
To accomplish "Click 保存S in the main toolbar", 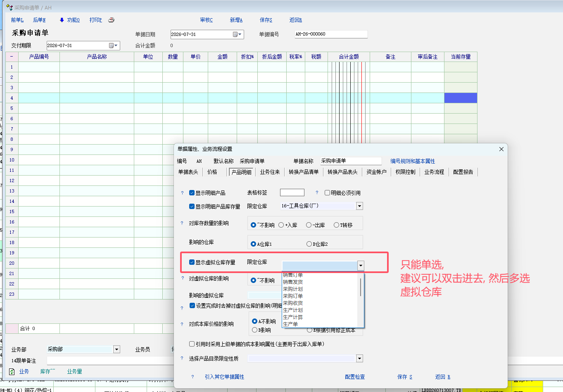I will [266, 20].
